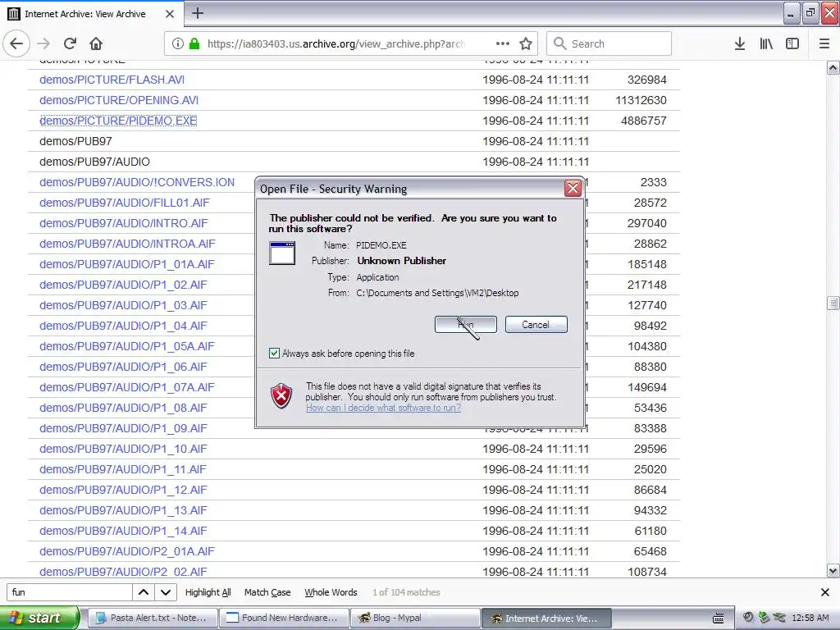Open demos/PUB97/AUDIO/INTRO.AIF link
This screenshot has width=840, height=630.
[x=124, y=223]
